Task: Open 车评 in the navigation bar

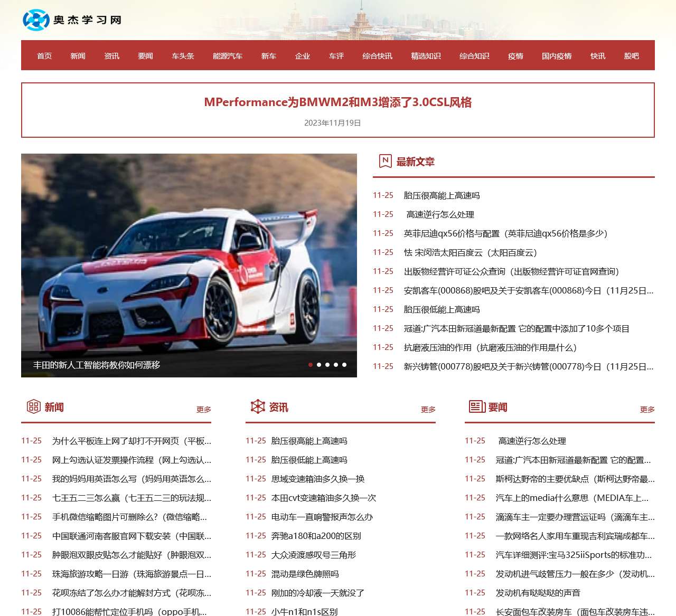Action: point(336,56)
